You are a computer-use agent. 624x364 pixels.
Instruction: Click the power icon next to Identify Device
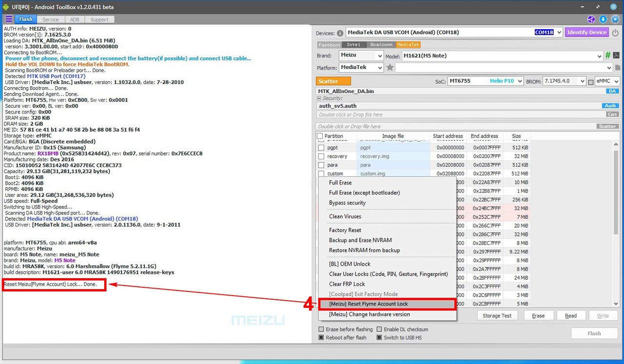(615, 33)
